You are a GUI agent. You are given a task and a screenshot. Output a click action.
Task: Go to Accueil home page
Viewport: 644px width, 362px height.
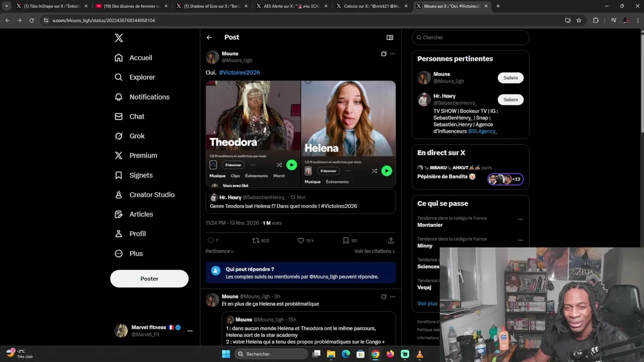coord(133,58)
